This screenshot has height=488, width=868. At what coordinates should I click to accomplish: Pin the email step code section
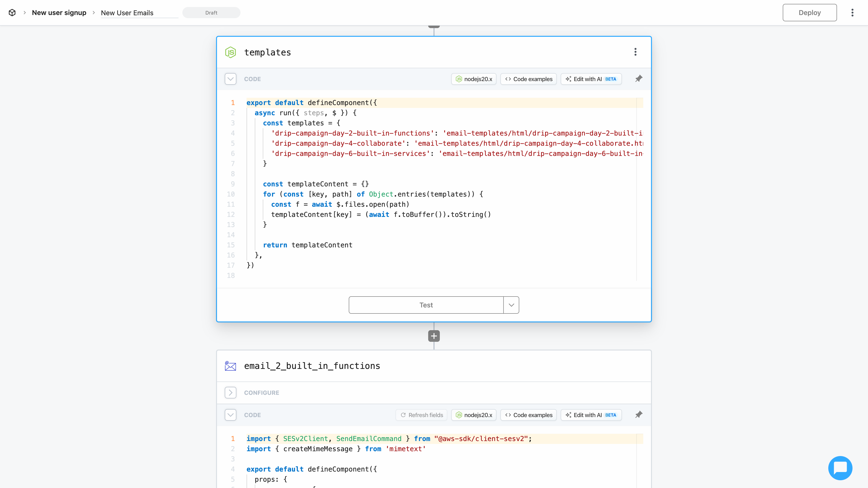[x=639, y=415]
